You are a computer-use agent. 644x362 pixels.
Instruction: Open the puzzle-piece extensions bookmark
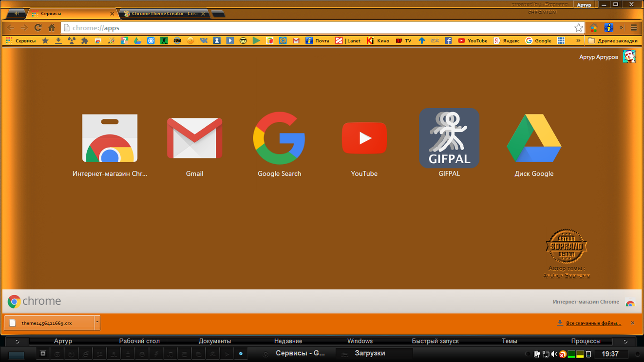(x=85, y=41)
